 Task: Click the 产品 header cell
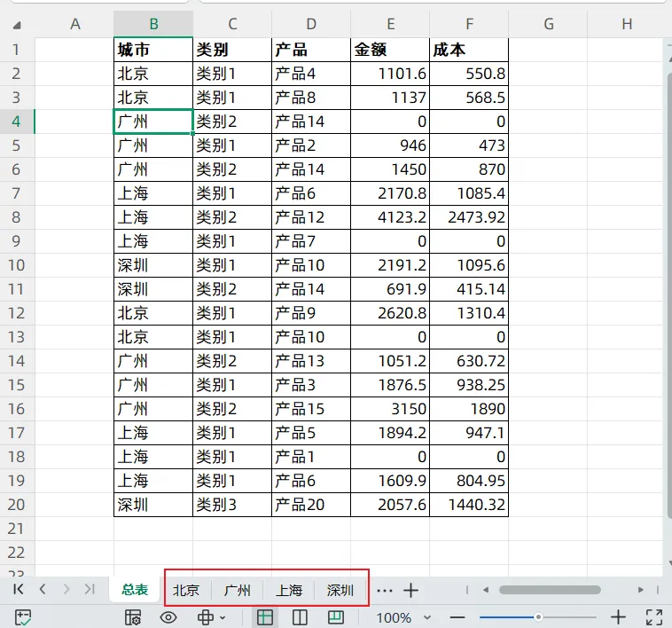point(311,50)
